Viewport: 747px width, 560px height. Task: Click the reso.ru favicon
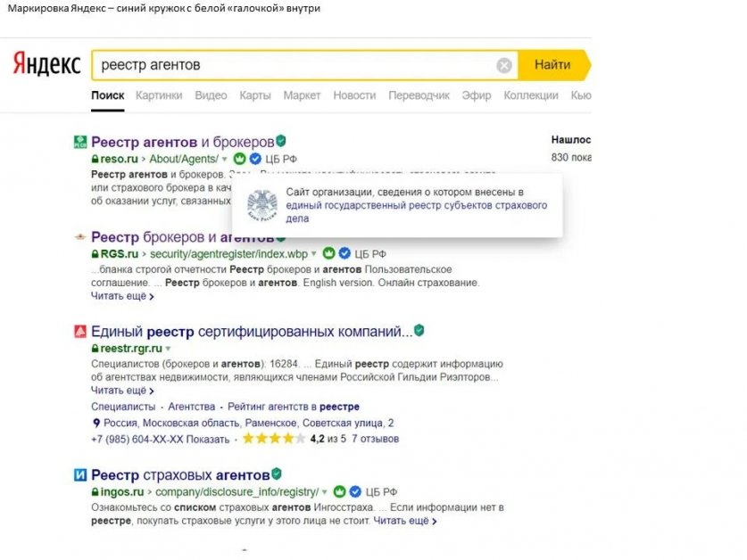(80, 142)
